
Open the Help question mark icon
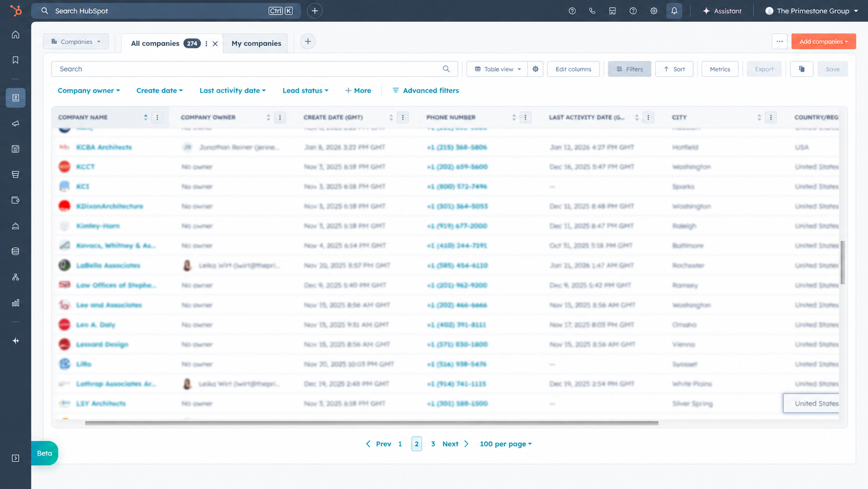(633, 11)
